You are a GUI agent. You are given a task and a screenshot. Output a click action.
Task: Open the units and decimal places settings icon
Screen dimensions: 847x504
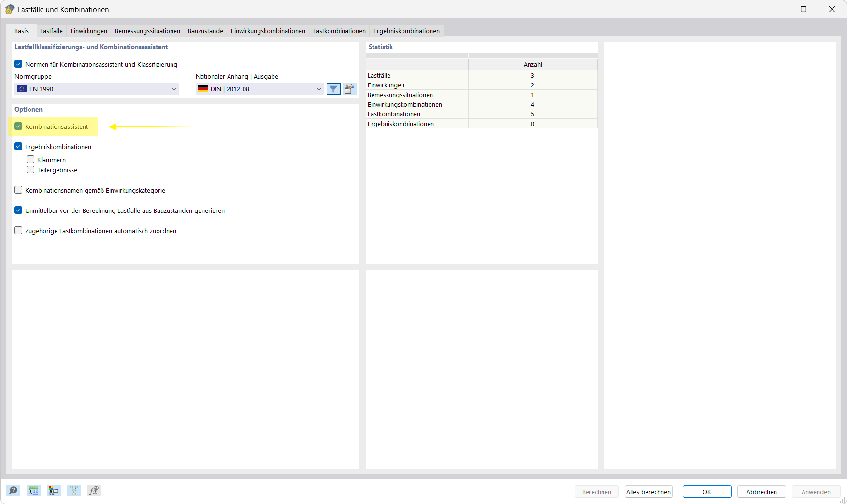[x=33, y=490]
